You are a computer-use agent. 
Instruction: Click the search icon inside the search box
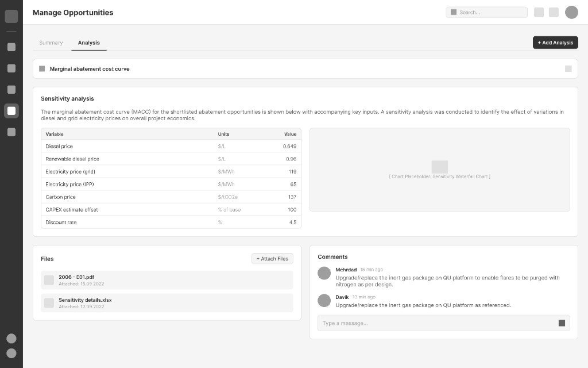(454, 12)
